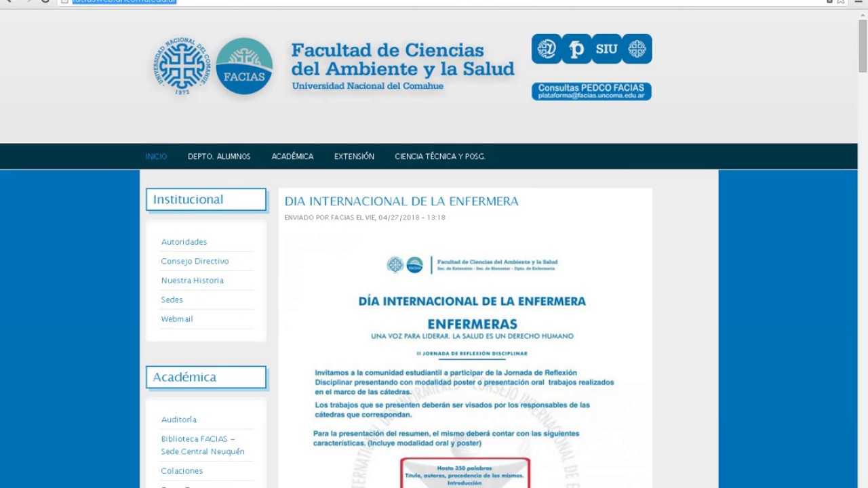Open the ACADÉMICA menu in navigation bar
This screenshot has width=868, height=488.
point(292,157)
